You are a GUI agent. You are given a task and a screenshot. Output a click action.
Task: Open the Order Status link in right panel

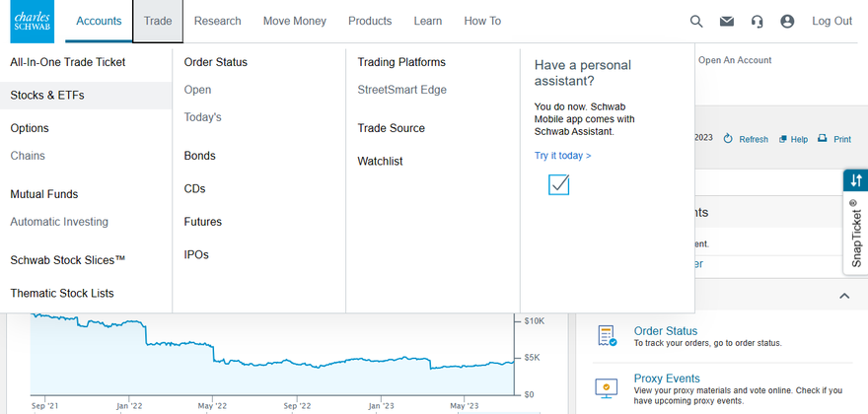666,331
